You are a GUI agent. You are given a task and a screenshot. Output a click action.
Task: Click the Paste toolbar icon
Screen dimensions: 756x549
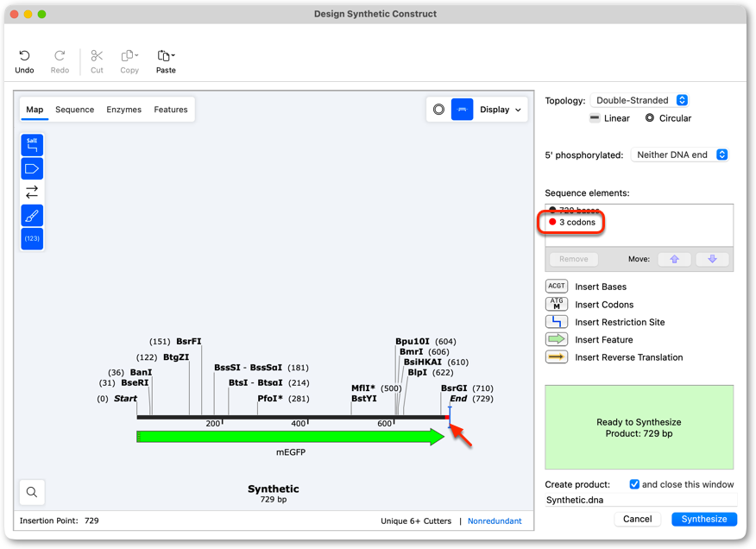coord(163,56)
